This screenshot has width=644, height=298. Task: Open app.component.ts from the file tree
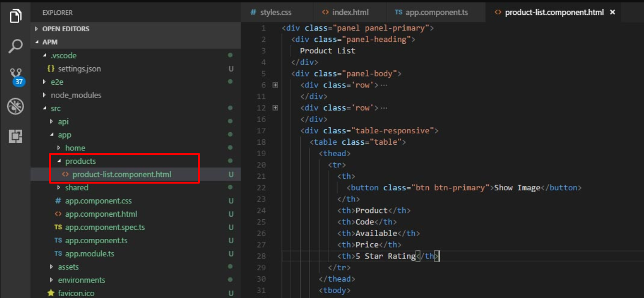[x=96, y=240]
